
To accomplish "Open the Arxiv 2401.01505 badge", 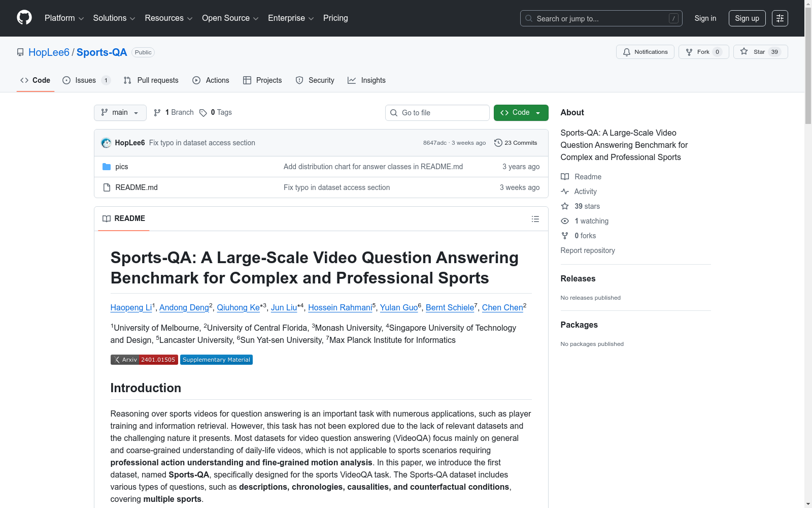I will click(144, 360).
